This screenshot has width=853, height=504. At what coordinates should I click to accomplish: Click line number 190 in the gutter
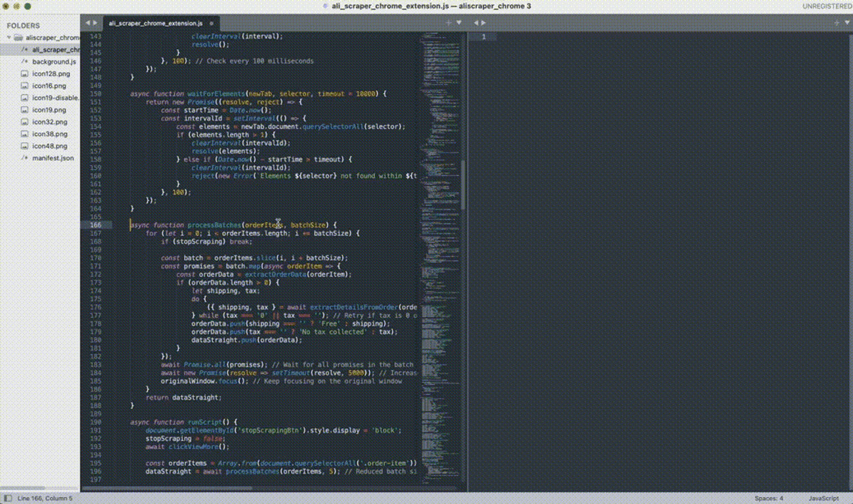point(95,422)
